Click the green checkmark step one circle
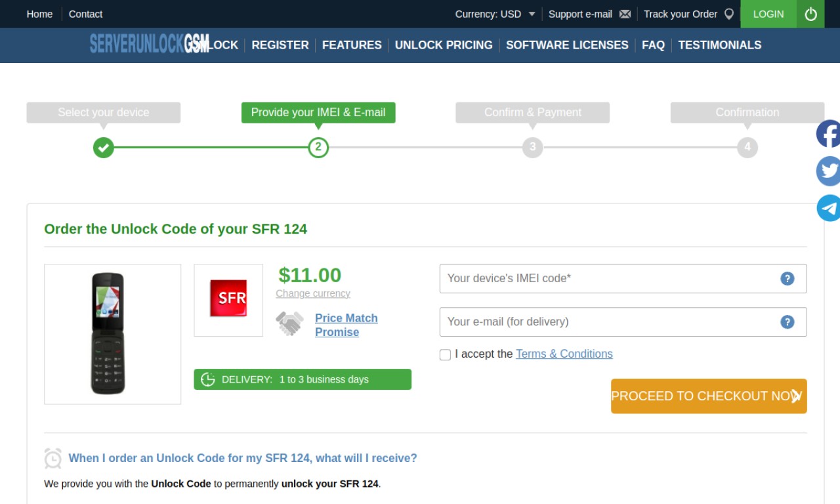840x504 pixels. [103, 147]
